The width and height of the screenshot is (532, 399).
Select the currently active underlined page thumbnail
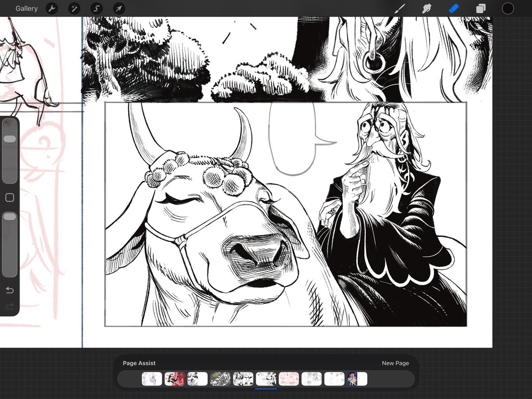(x=266, y=379)
